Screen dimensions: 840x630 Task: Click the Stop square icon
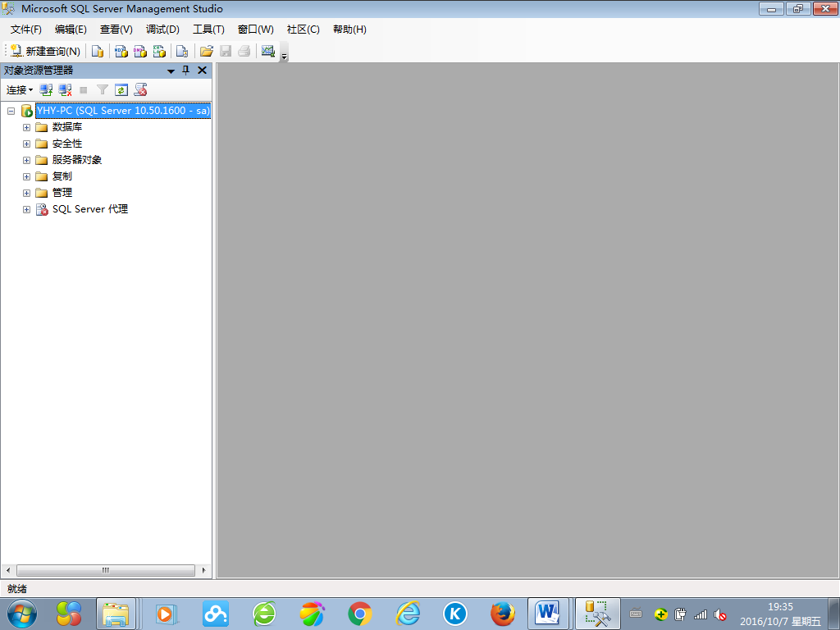(x=84, y=90)
